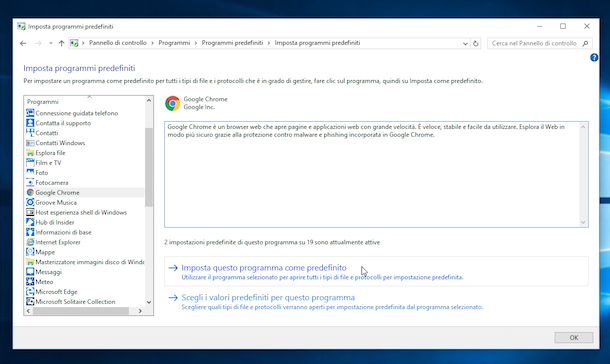The width and height of the screenshot is (610, 364).
Task: Click the Connessione guidata telefono icon
Action: 30,113
